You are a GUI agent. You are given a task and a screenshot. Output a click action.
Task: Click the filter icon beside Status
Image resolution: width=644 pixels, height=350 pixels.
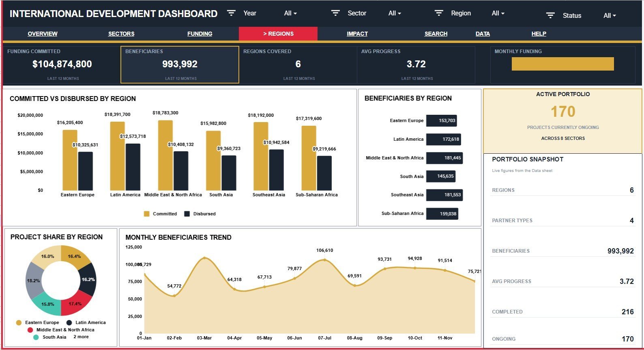550,15
